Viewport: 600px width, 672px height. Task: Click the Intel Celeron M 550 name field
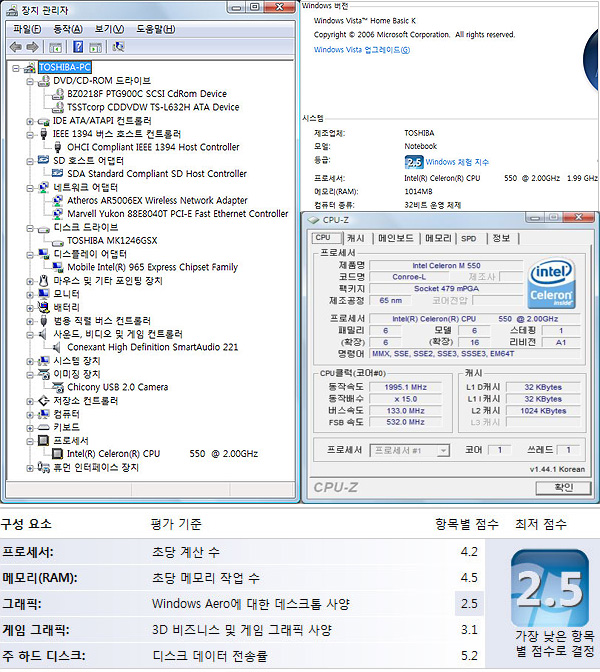tap(446, 266)
